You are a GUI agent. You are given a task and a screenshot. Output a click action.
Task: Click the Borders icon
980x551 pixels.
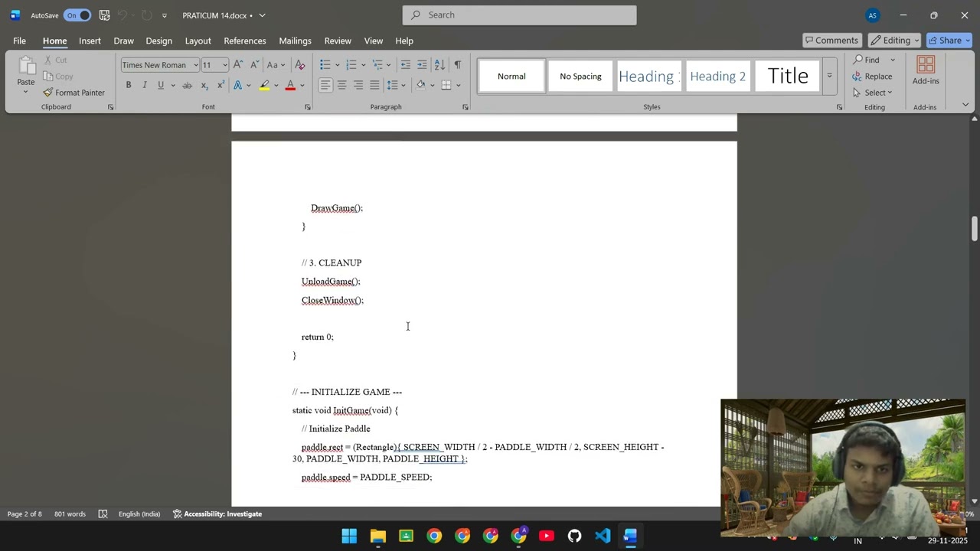tap(446, 85)
